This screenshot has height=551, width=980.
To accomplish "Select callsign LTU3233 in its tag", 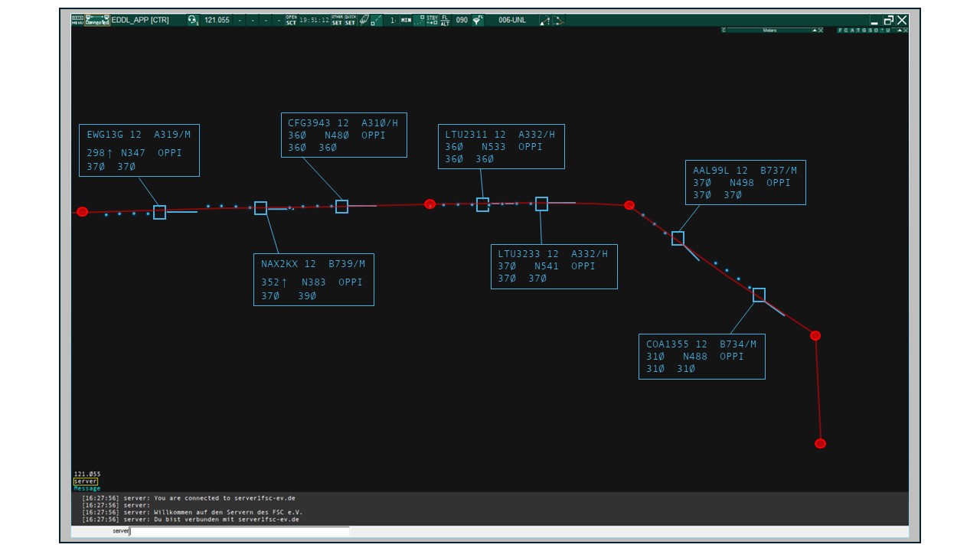I will 519,254.
